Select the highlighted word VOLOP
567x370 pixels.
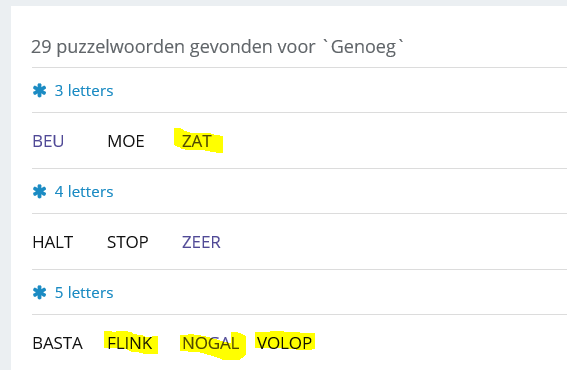(284, 343)
